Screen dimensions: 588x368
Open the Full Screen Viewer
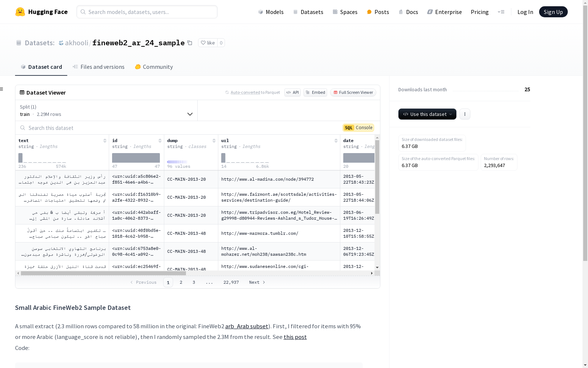tap(353, 92)
